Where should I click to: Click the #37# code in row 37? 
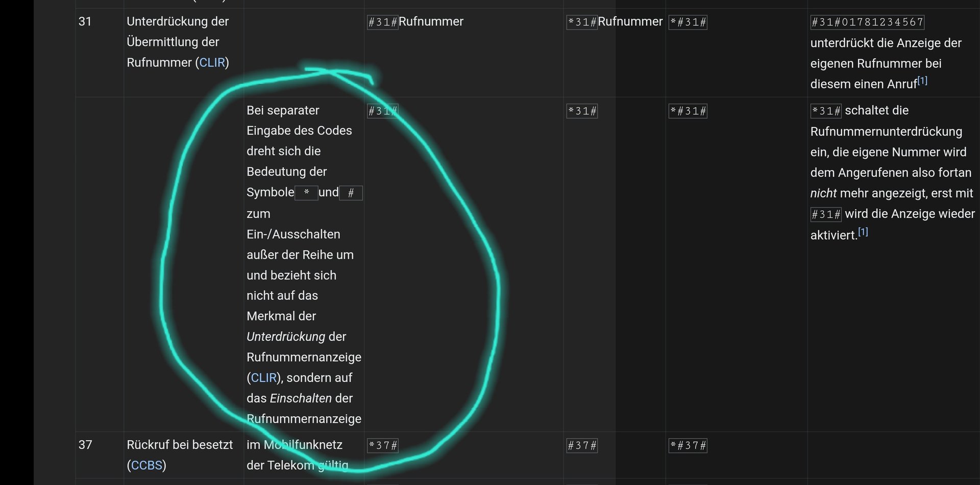pyautogui.click(x=582, y=445)
